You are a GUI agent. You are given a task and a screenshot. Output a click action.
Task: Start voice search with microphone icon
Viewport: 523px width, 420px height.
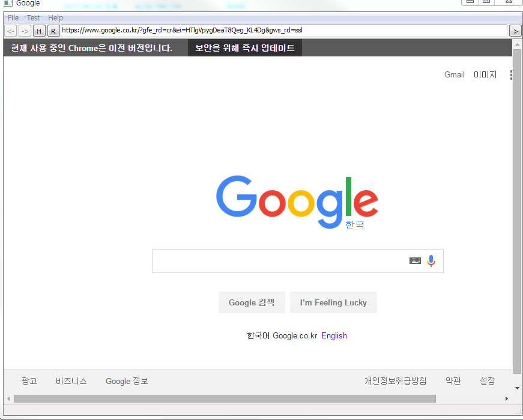click(x=431, y=260)
